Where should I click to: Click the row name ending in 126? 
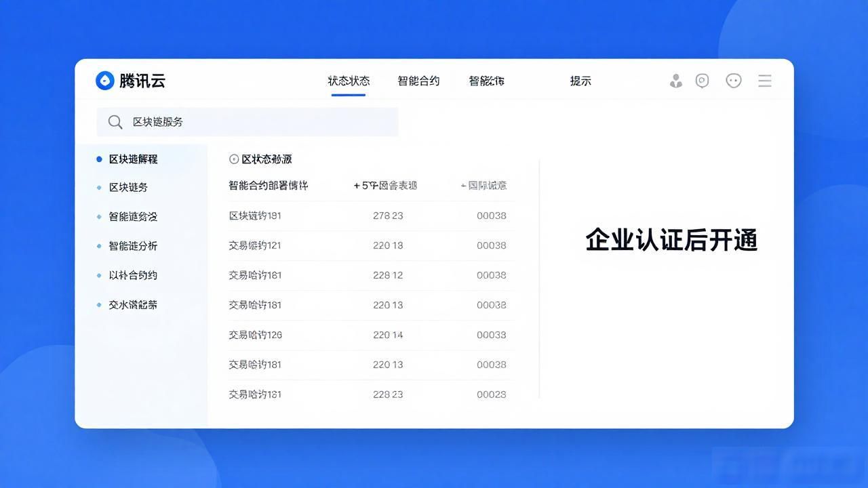(x=255, y=335)
